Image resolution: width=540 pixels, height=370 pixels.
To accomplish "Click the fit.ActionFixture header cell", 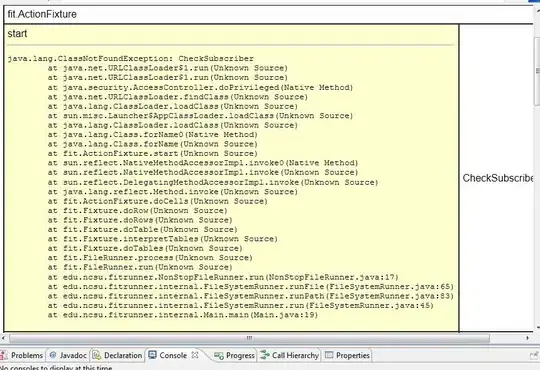I will click(269, 14).
